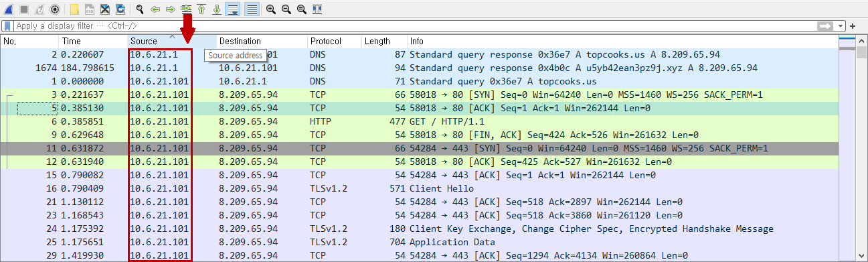This screenshot has height=262, width=868.
Task: Select packet 1674 DNS response row
Action: pyautogui.click(x=419, y=68)
